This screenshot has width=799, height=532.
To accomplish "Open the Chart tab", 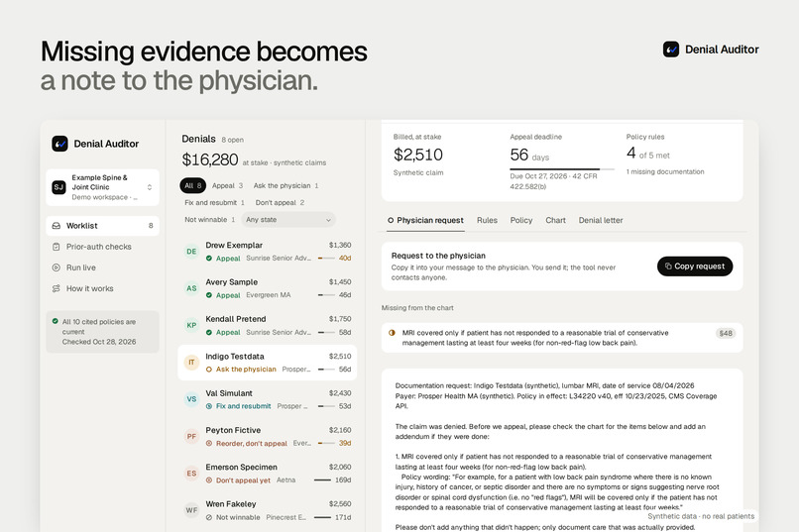I will point(555,221).
